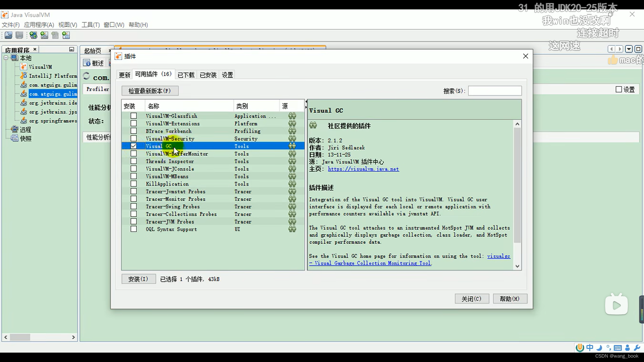The image size is (644, 362).
Task: Select org.springframework application node
Action: click(x=53, y=121)
